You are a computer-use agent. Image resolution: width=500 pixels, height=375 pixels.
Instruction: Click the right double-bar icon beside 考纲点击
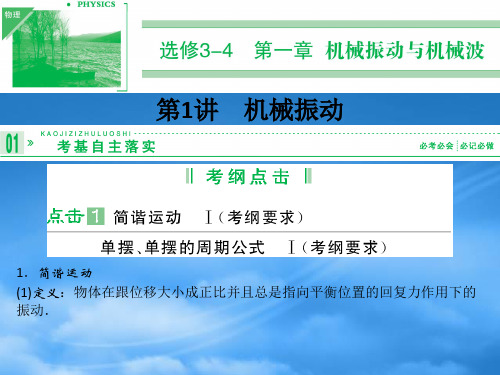pyautogui.click(x=308, y=176)
